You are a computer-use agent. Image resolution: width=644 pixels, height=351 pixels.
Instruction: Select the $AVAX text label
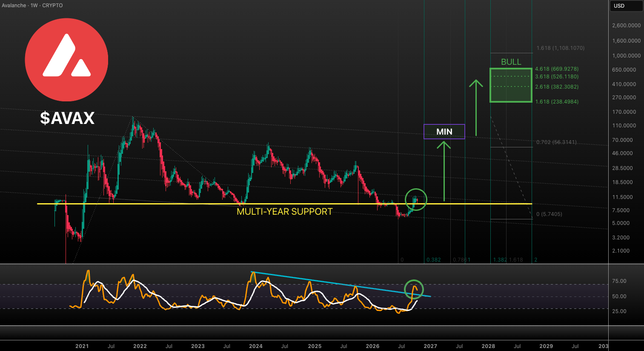(x=67, y=118)
